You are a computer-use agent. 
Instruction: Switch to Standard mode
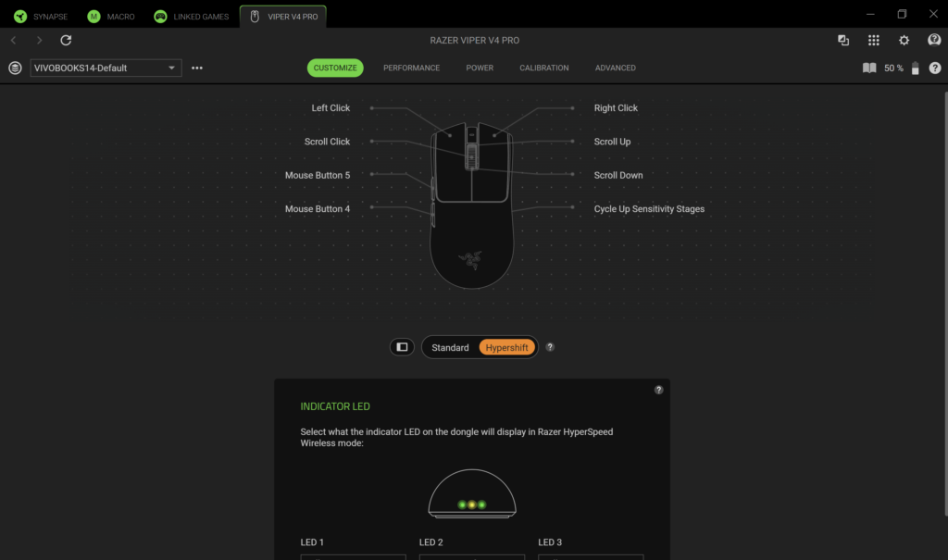(450, 347)
